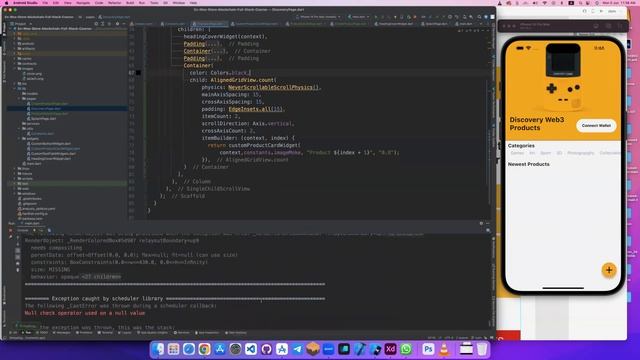Open Photoshop from the Dock

[428, 349]
